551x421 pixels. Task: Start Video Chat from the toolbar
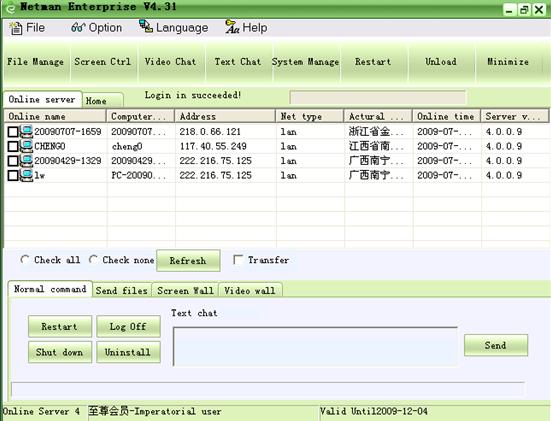click(x=170, y=62)
